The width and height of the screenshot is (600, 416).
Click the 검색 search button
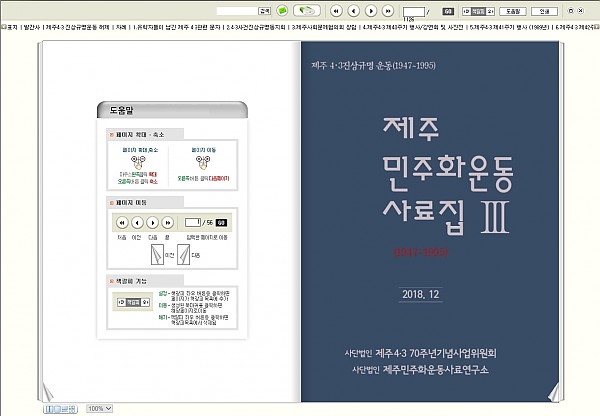tap(265, 11)
